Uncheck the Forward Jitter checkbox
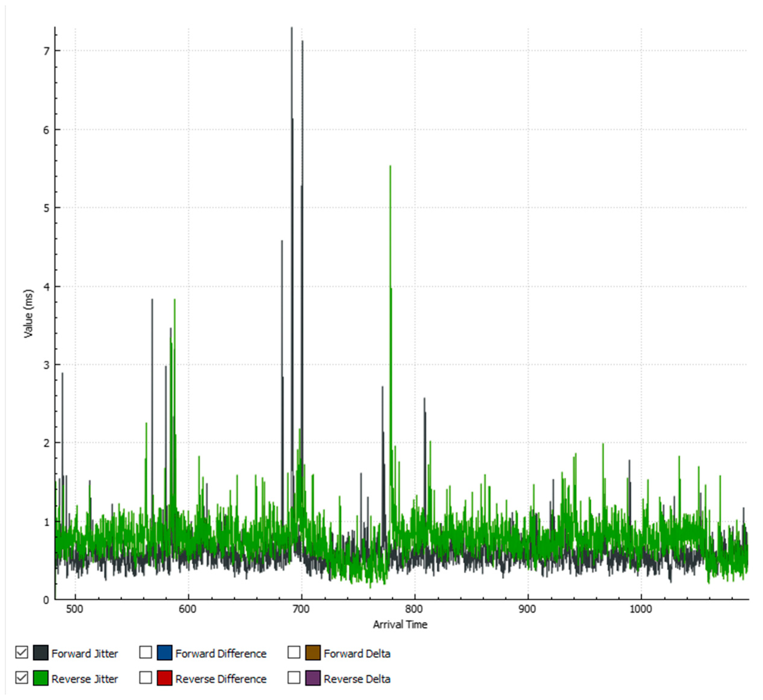 point(22,652)
